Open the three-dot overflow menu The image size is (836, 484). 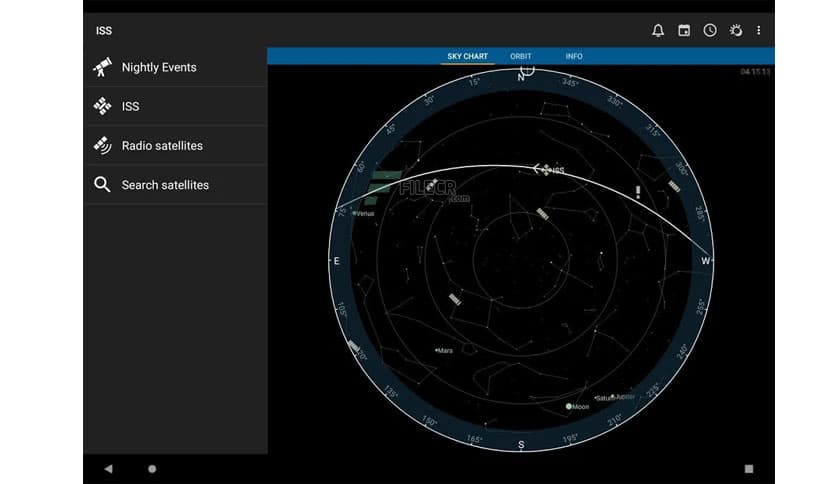(759, 30)
